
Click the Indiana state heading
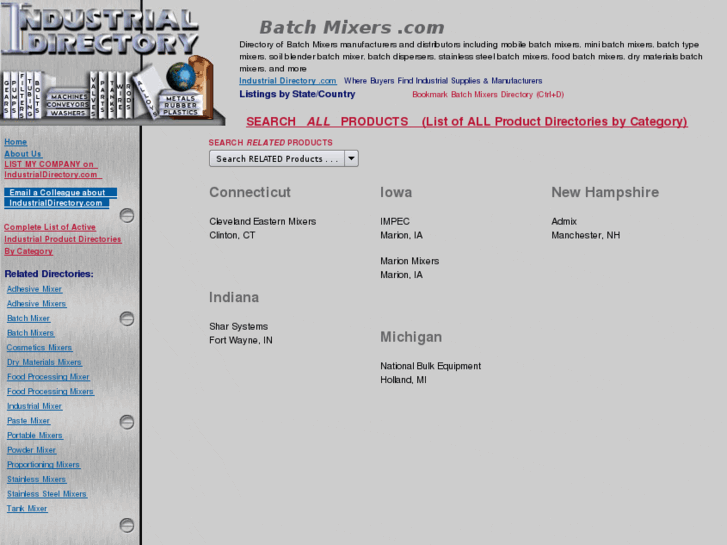point(234,297)
